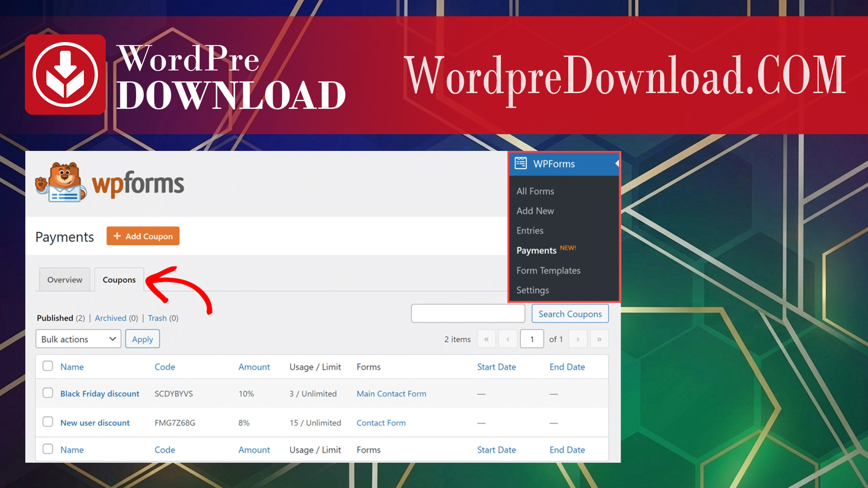This screenshot has width=868, height=488.
Task: Sort by Name in header row
Action: coord(72,367)
